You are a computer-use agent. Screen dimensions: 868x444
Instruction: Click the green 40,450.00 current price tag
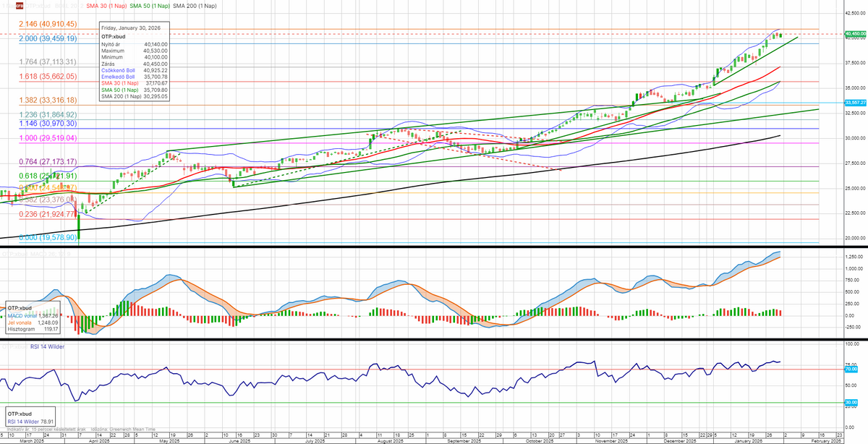click(x=855, y=34)
